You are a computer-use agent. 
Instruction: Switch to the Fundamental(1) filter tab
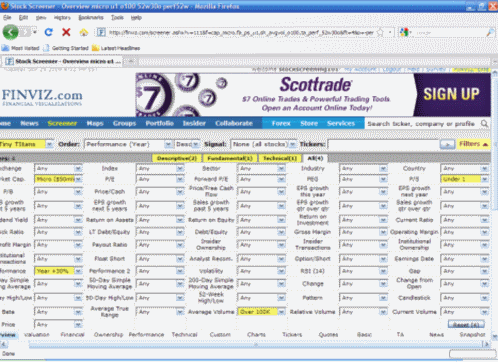[x=230, y=158]
